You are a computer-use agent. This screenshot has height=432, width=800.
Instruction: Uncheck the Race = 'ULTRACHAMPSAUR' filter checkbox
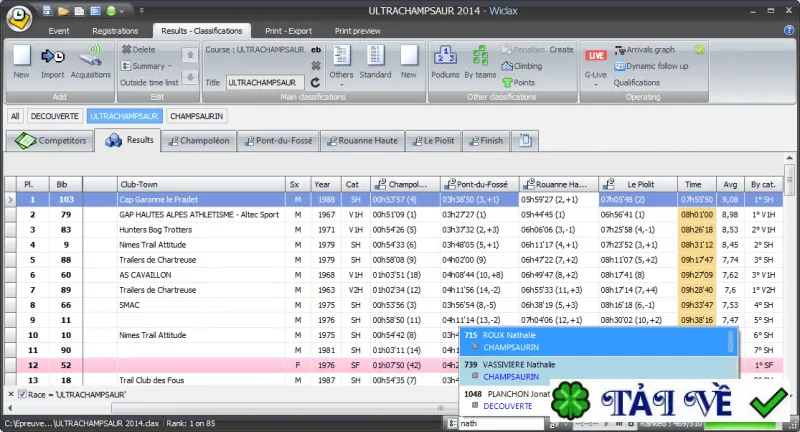pyautogui.click(x=22, y=394)
